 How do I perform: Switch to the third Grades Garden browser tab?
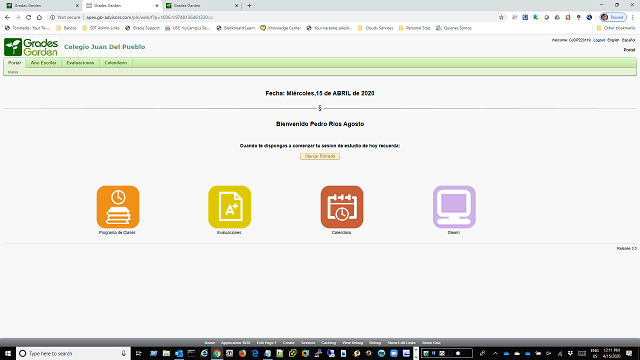[202, 6]
